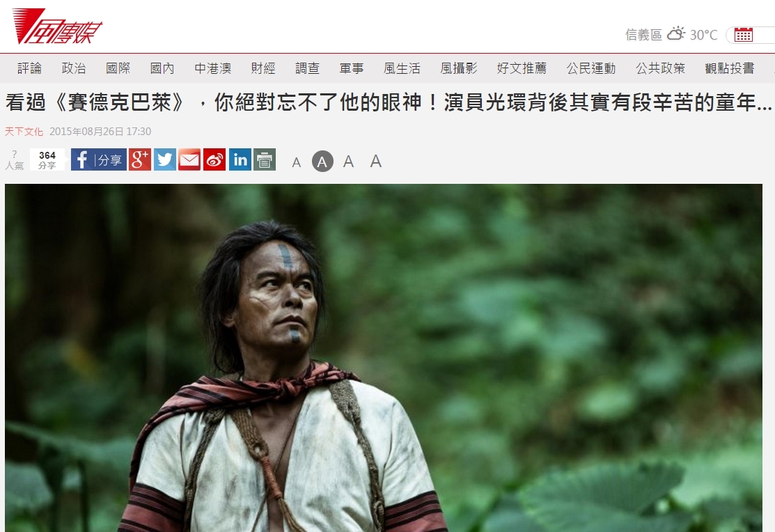Open the calendar icon in header
775x532 pixels.
coord(744,35)
